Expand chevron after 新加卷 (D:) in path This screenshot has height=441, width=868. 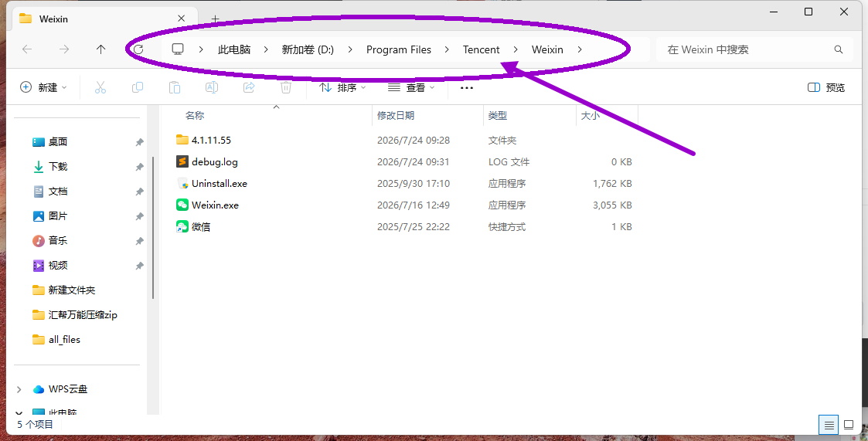coord(350,49)
